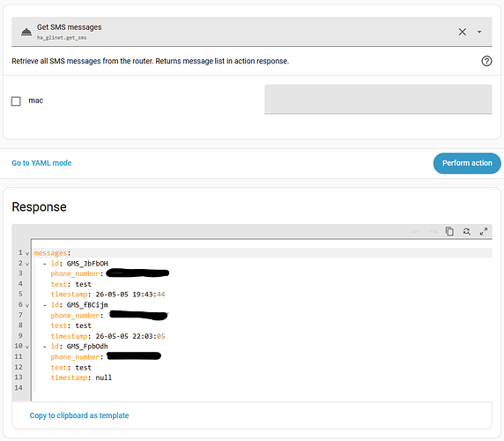This screenshot has height=441, width=504.
Task: Collapse the messages block at line 1
Action: tap(27, 253)
